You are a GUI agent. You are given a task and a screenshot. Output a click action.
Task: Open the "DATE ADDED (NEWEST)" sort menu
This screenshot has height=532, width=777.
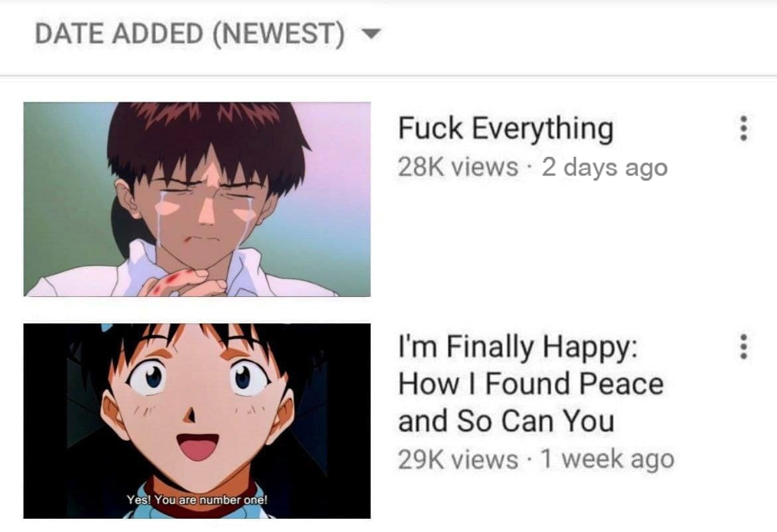[x=208, y=34]
